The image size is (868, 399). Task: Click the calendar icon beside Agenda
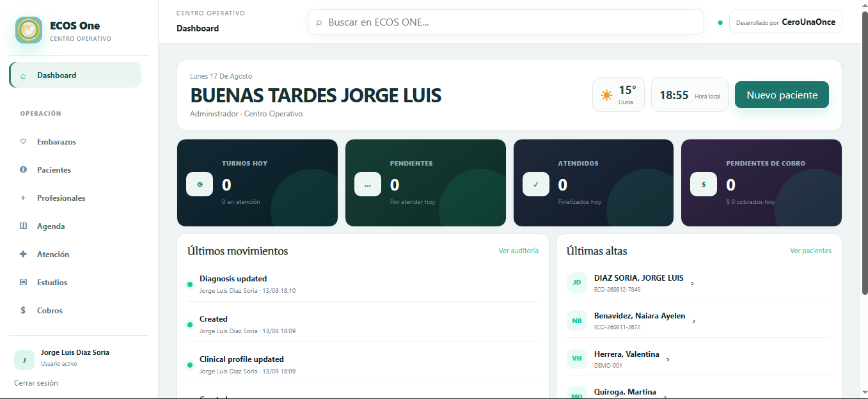click(x=23, y=226)
